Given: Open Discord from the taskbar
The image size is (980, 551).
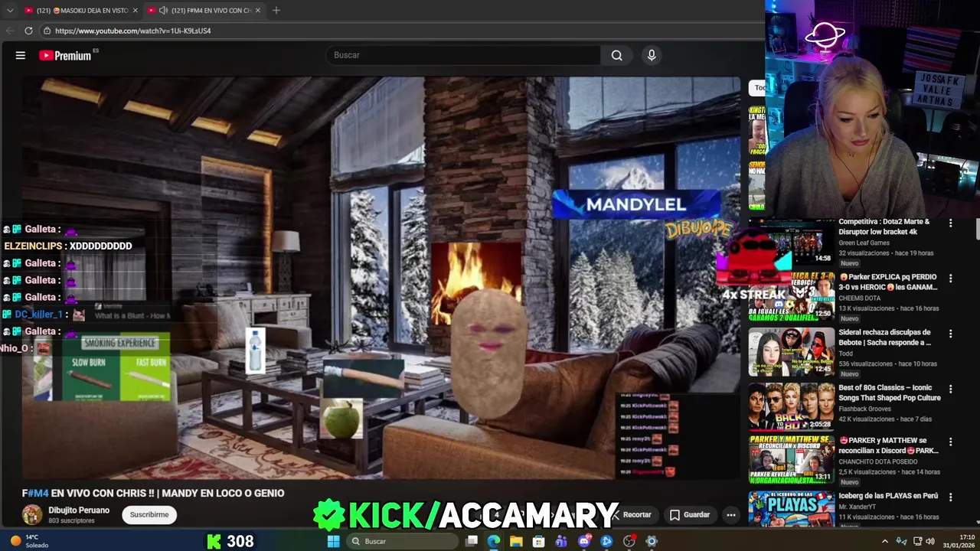Looking at the screenshot, I should pos(584,541).
